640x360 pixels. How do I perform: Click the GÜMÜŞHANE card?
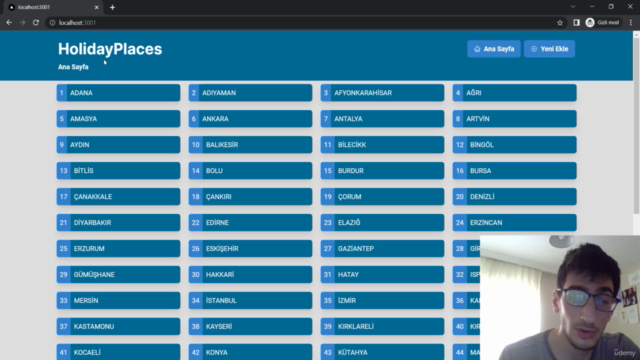coord(118,275)
